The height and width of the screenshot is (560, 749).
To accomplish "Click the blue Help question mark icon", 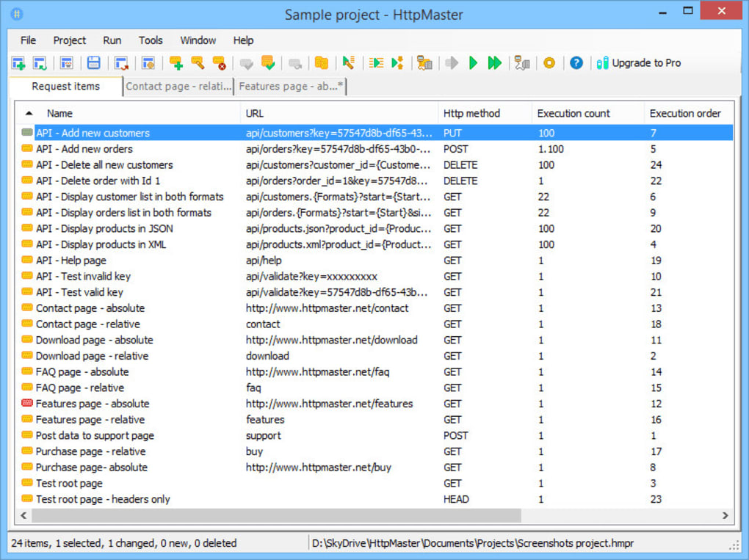I will click(576, 63).
